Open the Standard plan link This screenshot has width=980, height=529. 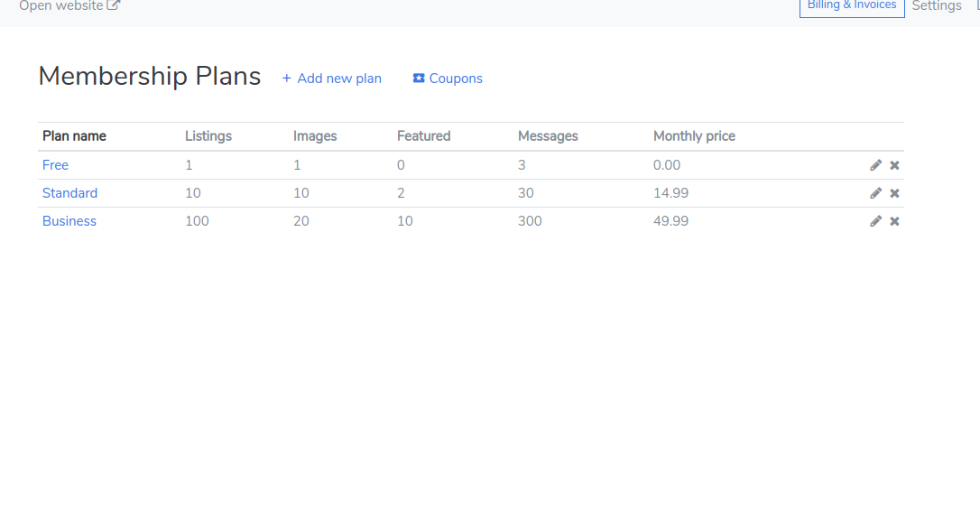click(x=69, y=193)
